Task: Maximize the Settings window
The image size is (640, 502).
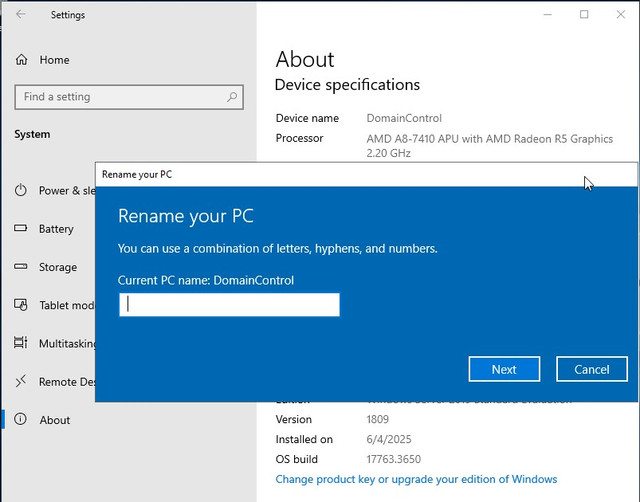Action: (584, 15)
